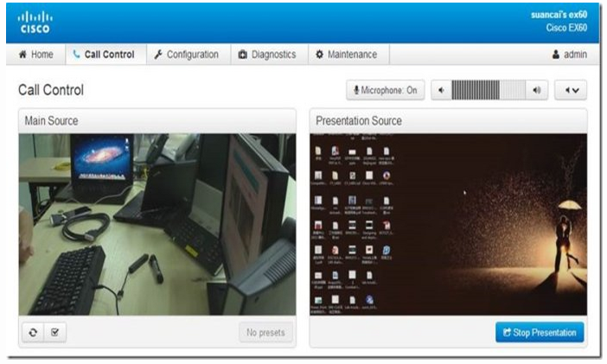Screen dimensions: 607x364
Task: Click the Stop Presentation button
Action: (x=540, y=332)
